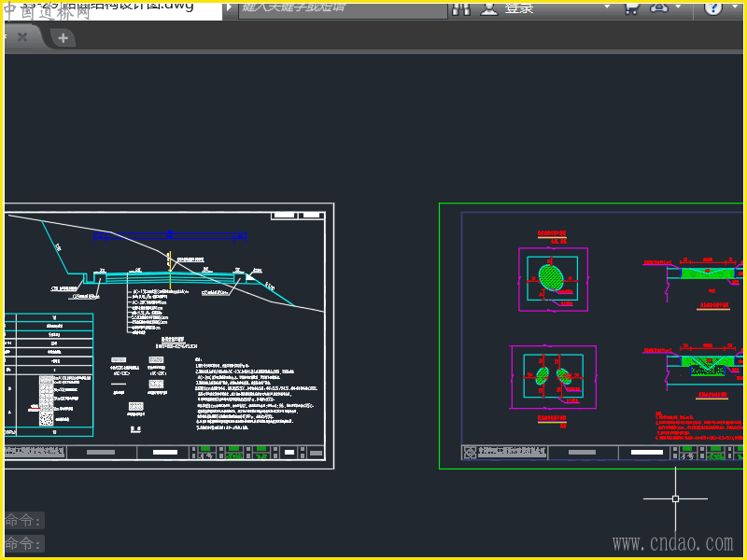Screen dimensions: 747x560
Task: Click the upper 命令: command line
Action: [24, 520]
